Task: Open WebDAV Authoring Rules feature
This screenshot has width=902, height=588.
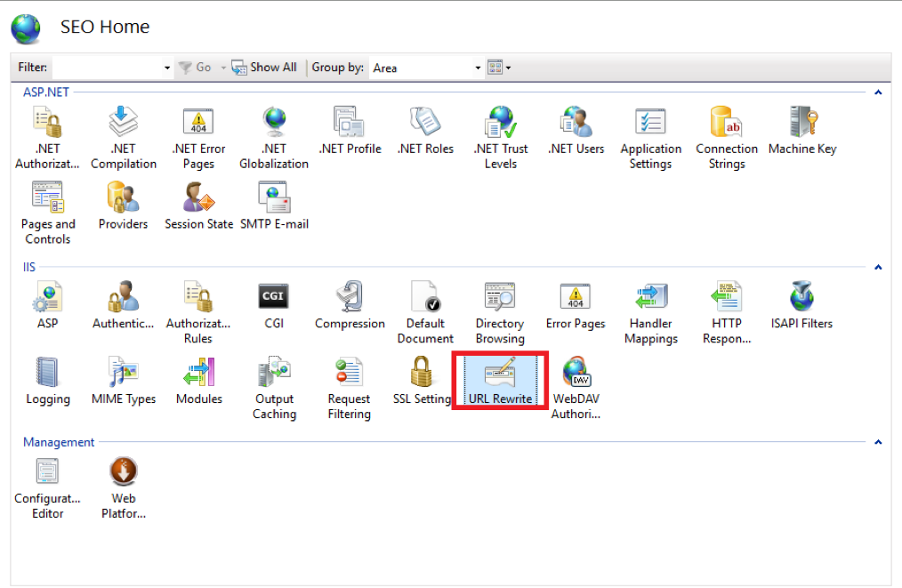Action: (x=576, y=388)
